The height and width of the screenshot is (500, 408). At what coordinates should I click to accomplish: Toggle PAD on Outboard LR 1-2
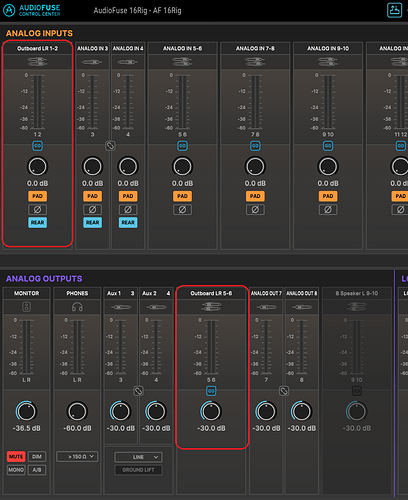37,196
